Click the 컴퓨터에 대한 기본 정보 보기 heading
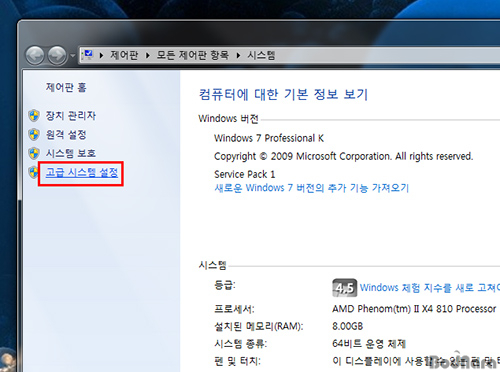Image resolution: width=500 pixels, height=372 pixels. pos(283,95)
